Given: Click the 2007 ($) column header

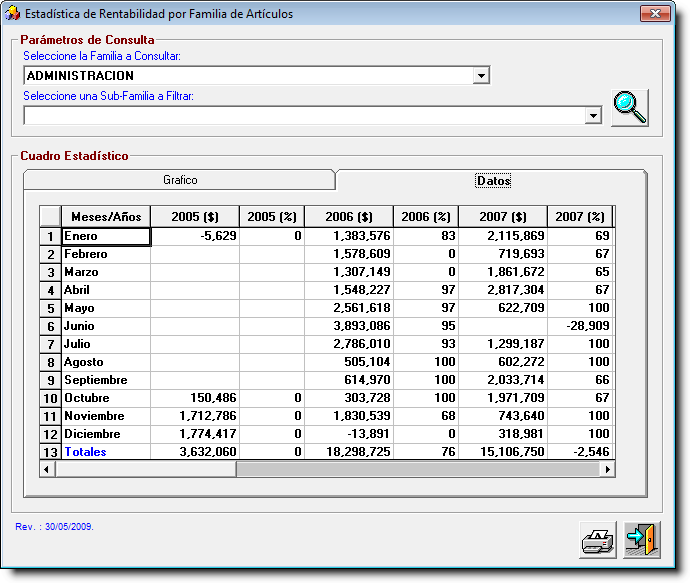Looking at the screenshot, I should coord(503,217).
